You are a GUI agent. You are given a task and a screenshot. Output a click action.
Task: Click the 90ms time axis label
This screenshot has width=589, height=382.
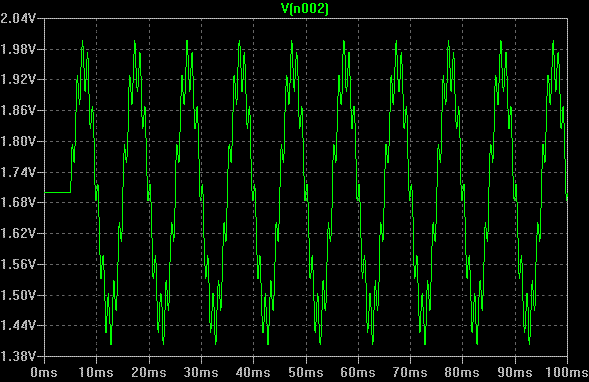515,373
